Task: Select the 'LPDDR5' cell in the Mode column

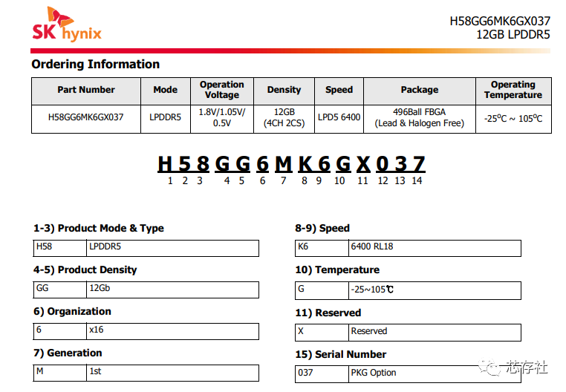Action: (166, 117)
